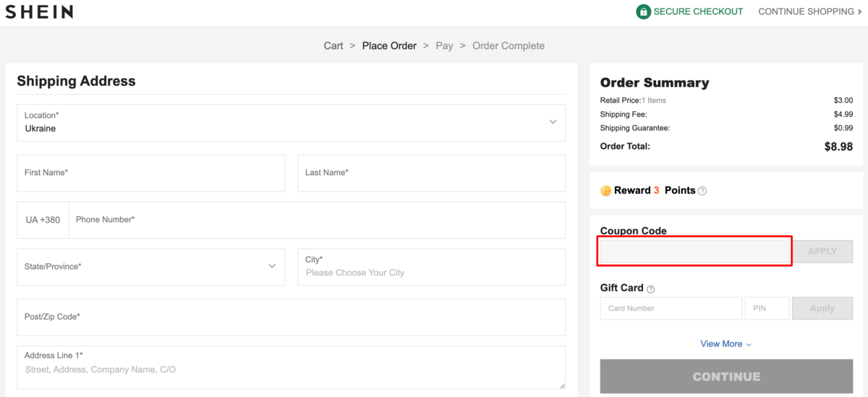Click the Coupon Code input box
The image size is (868, 397).
[694, 251]
